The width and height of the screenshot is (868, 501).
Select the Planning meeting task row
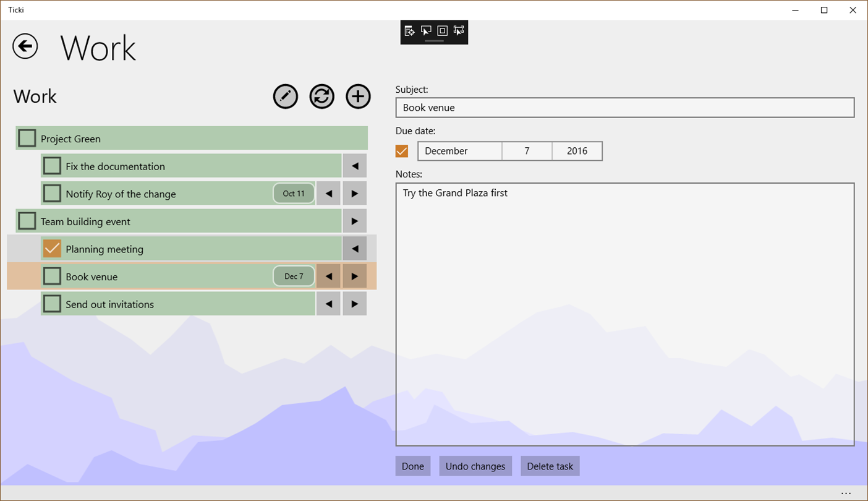191,249
